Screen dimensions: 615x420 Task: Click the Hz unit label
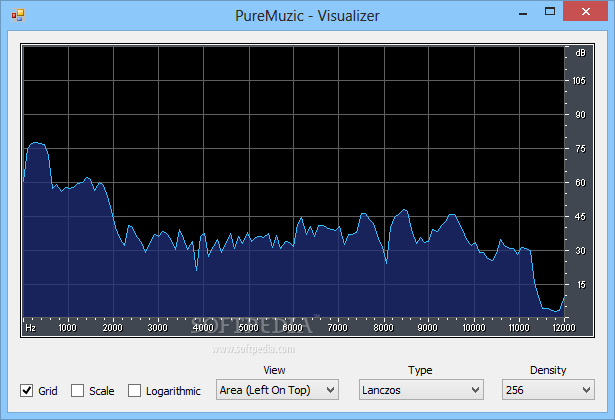click(31, 327)
